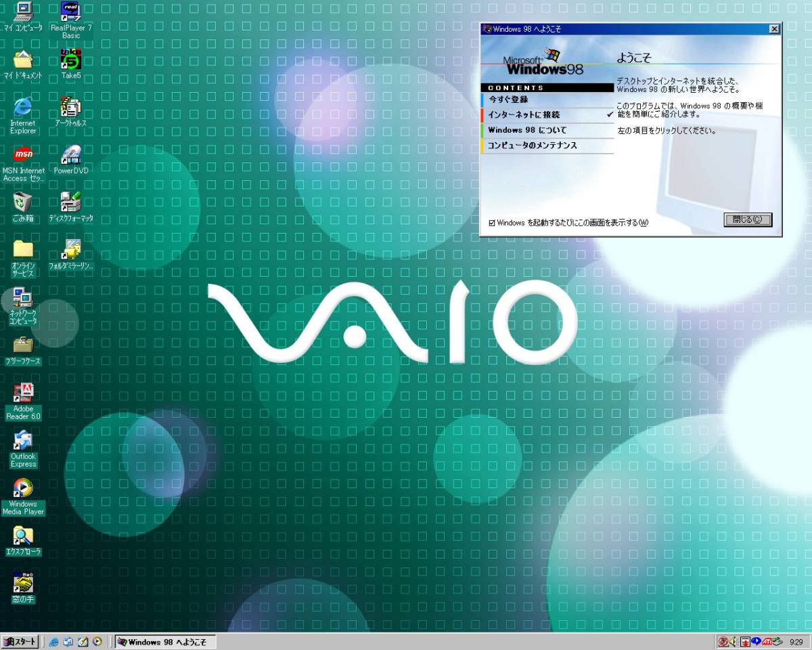This screenshot has width=812, height=650.
Task: Open the 窓の手 desktop shortcut
Action: click(23, 588)
